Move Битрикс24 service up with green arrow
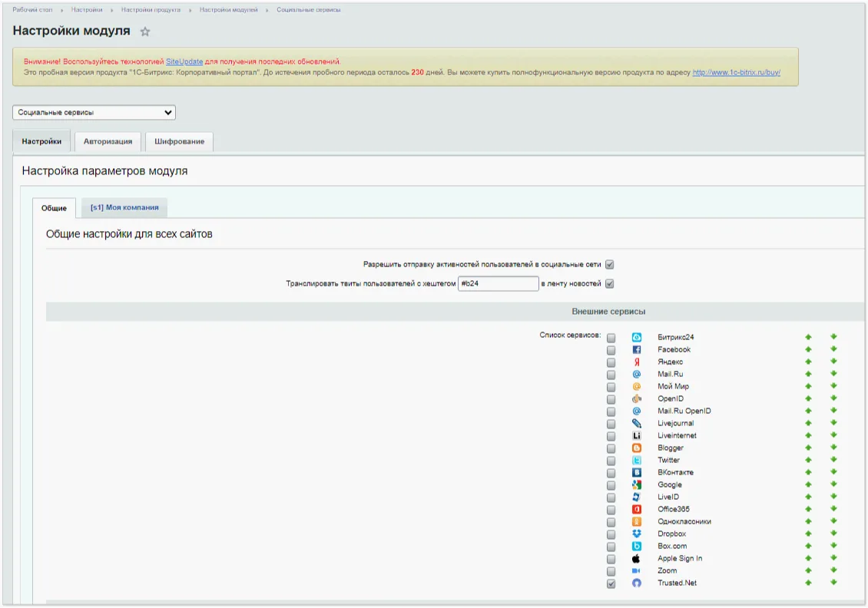 pyautogui.click(x=808, y=337)
